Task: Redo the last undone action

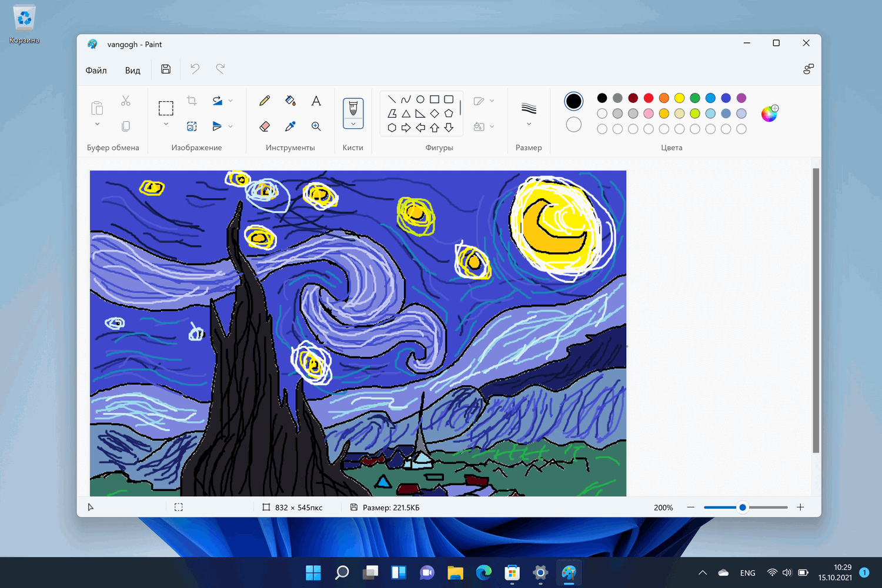Action: [x=220, y=69]
